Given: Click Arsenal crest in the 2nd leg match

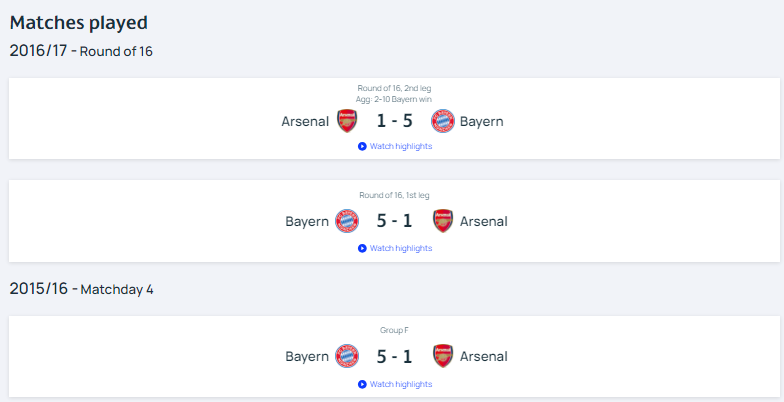Looking at the screenshot, I should 346,121.
